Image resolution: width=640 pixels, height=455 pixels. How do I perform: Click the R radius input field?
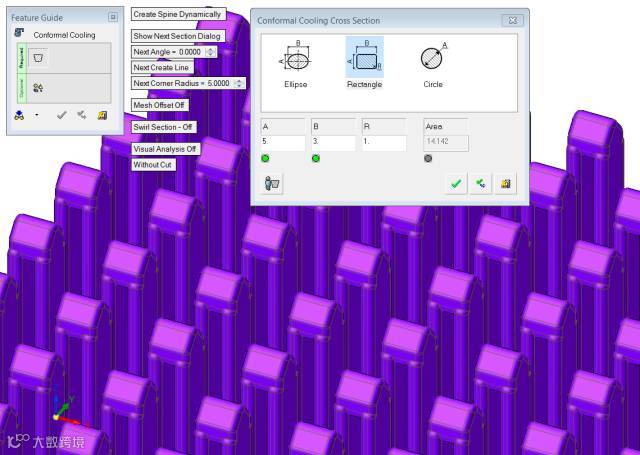pos(384,143)
